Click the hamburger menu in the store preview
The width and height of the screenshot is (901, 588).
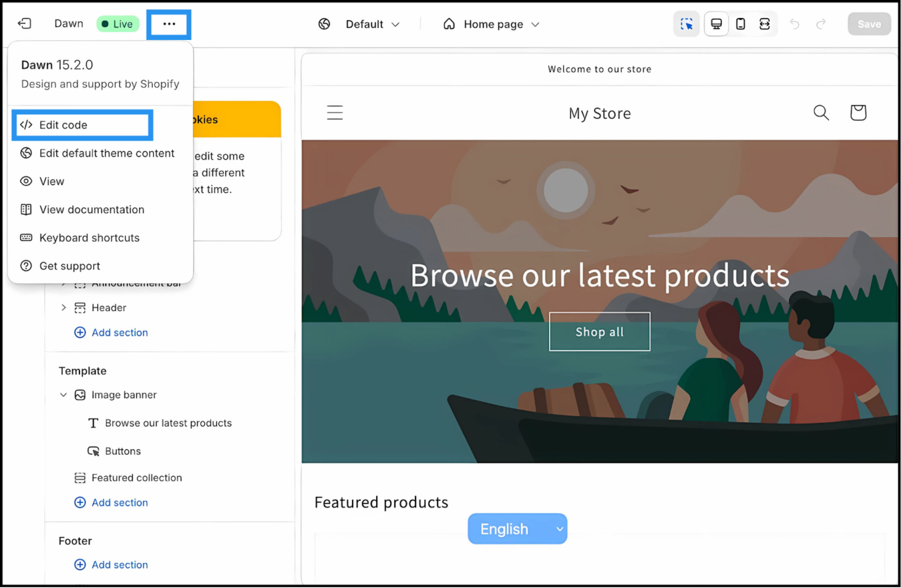pos(335,112)
